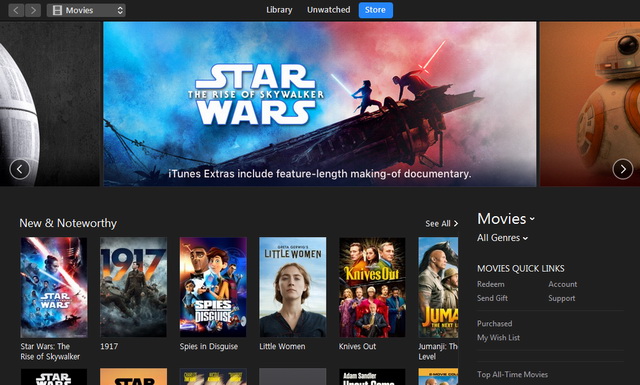640x385 pixels.
Task: Go forward with the right arrow button
Action: pyautogui.click(x=33, y=10)
